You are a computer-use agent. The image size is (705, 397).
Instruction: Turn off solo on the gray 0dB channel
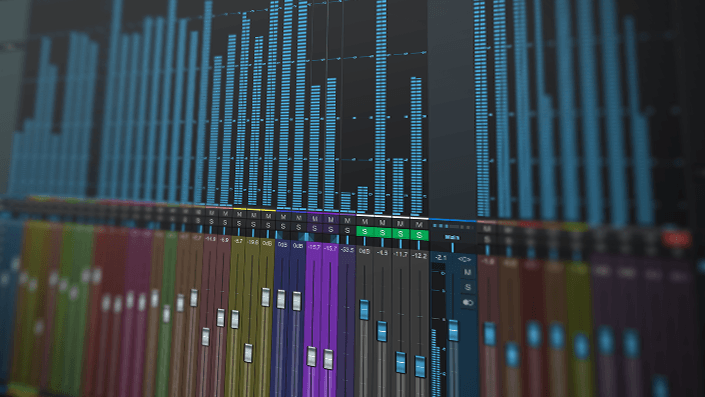coord(365,232)
